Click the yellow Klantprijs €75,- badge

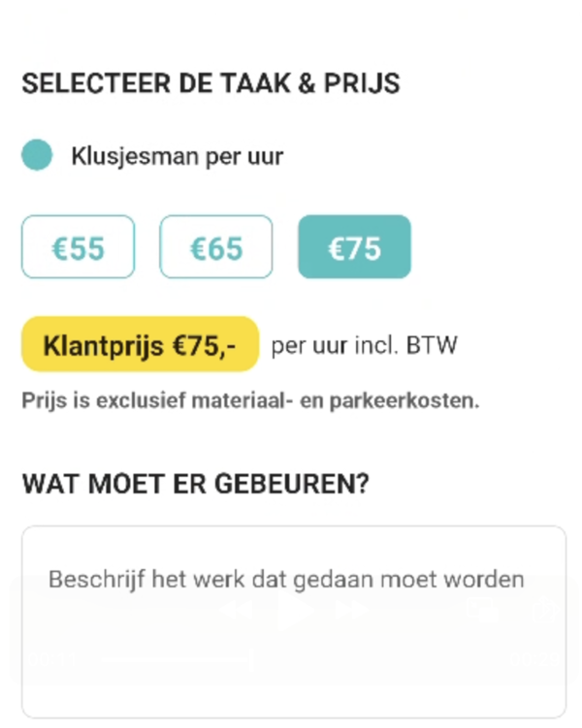[x=140, y=344]
